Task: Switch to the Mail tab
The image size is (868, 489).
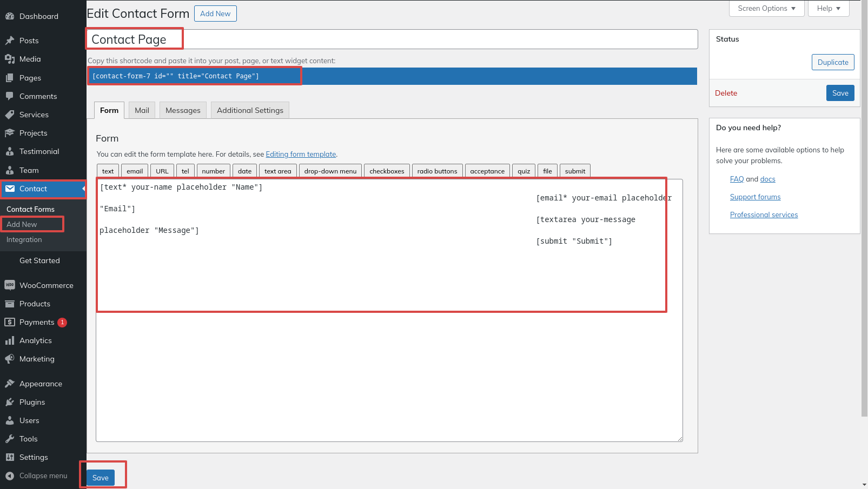Action: coord(142,110)
